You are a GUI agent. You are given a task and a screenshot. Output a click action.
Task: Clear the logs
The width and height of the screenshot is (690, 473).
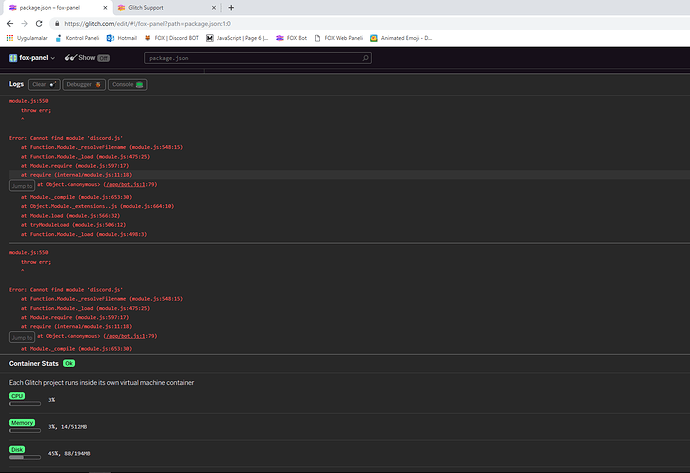tap(44, 84)
